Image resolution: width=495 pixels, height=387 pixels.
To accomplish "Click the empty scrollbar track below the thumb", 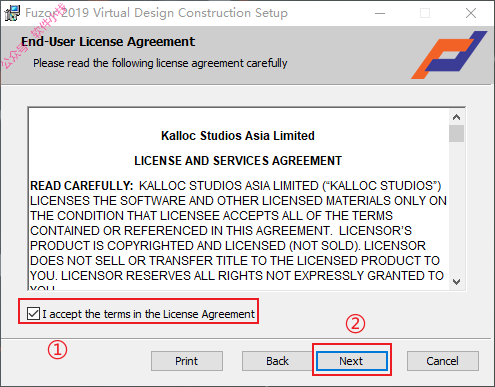I will (x=456, y=208).
